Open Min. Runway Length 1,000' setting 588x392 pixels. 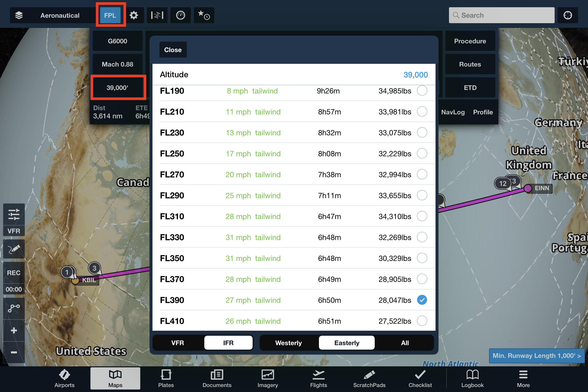click(x=536, y=356)
